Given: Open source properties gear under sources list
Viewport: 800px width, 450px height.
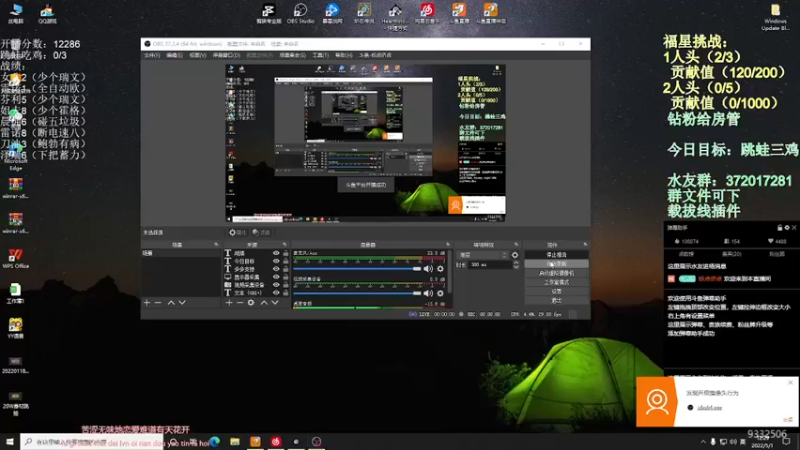Looking at the screenshot, I should pos(251,303).
